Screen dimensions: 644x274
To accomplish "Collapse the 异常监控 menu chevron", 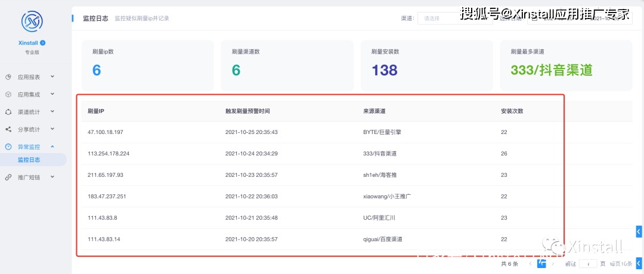I will coord(52,147).
